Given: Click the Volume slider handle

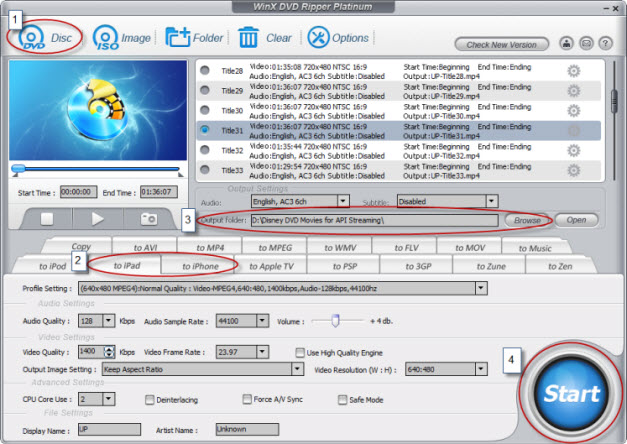Looking at the screenshot, I should 335,321.
